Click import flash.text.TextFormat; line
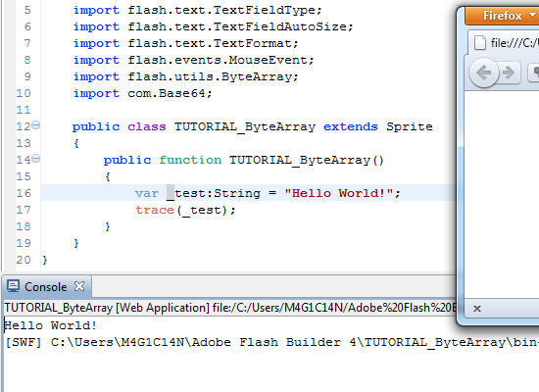The image size is (539, 392). (185, 43)
